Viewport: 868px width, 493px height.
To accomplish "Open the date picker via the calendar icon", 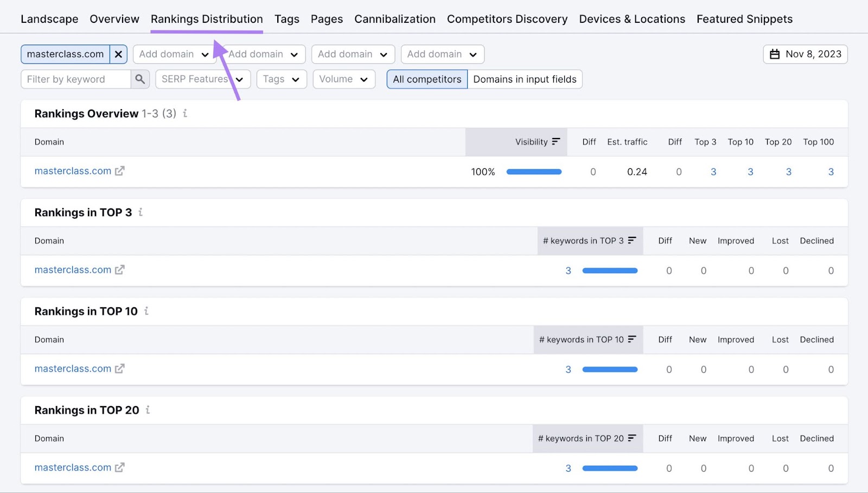I will (775, 54).
